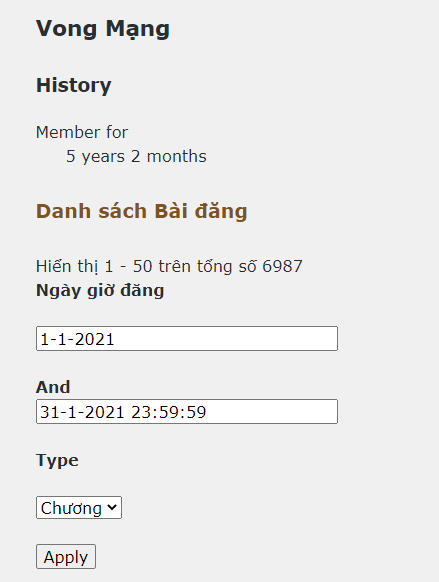Click the 5 years 2 months text
This screenshot has height=582, width=439.
(x=136, y=156)
